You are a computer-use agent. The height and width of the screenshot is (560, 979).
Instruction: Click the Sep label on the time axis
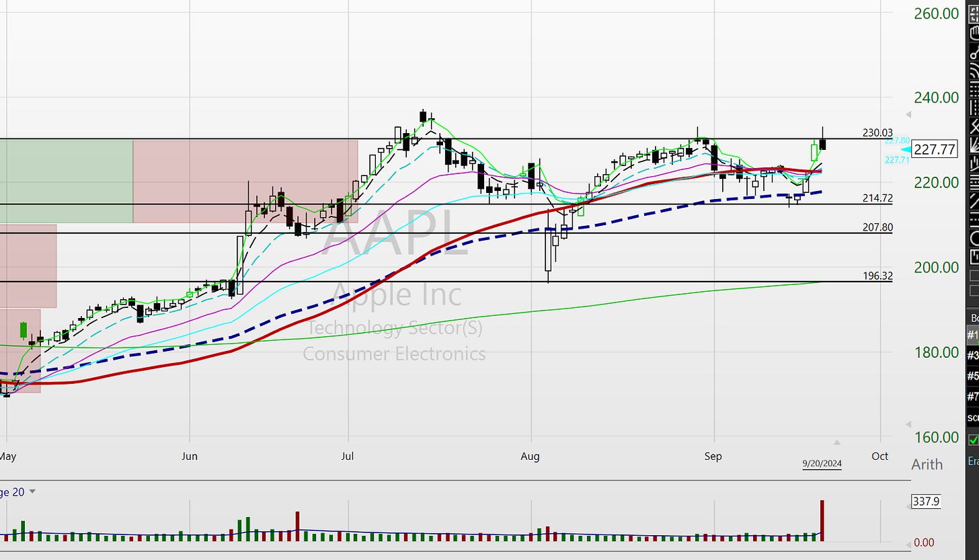point(713,456)
